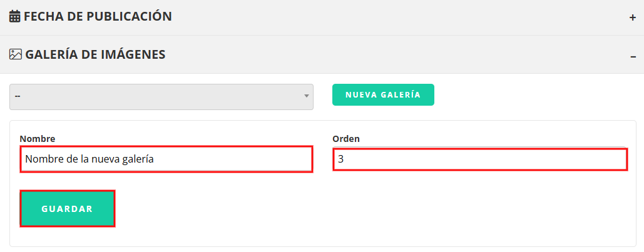
Task: Click the Fecha de Publicación section title
Action: 98,16
